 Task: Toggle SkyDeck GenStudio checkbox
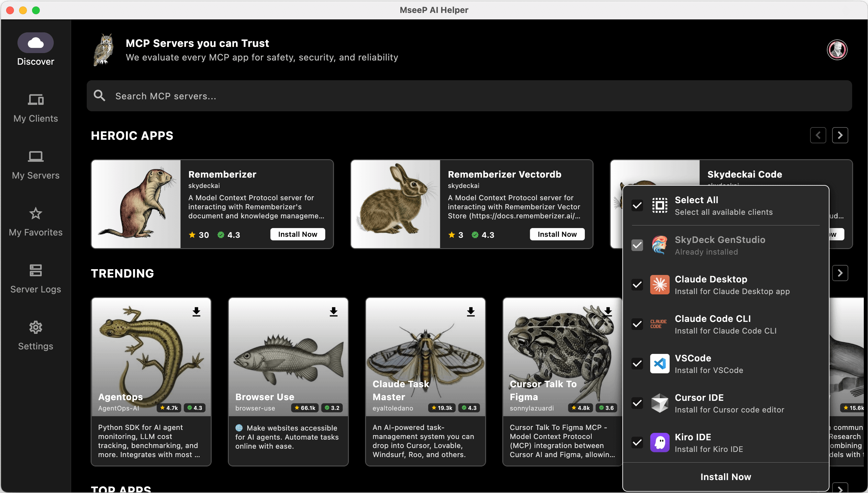637,245
